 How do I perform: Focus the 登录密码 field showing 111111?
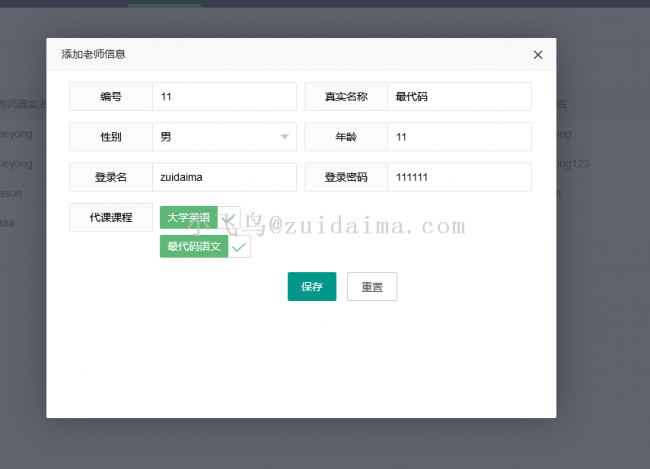tap(459, 177)
